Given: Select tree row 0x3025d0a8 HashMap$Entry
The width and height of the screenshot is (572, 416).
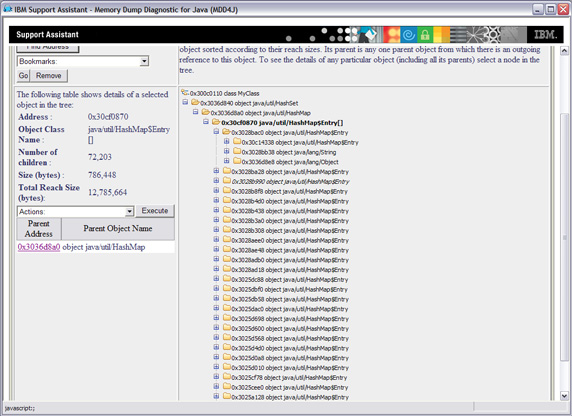Looking at the screenshot, I should tap(290, 358).
